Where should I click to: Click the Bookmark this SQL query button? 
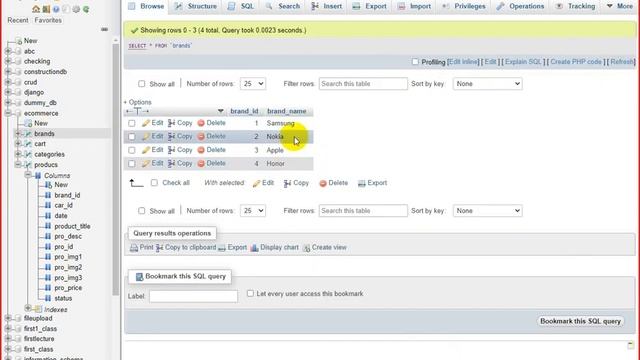[580, 321]
